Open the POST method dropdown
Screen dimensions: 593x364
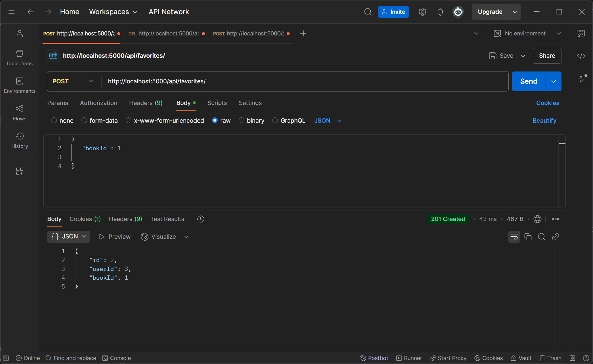click(73, 81)
